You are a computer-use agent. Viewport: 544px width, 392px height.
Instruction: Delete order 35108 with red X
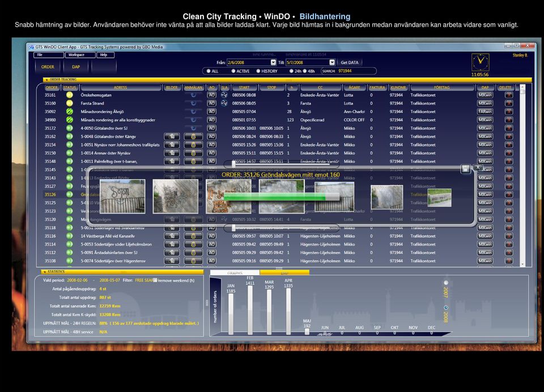pyautogui.click(x=509, y=261)
